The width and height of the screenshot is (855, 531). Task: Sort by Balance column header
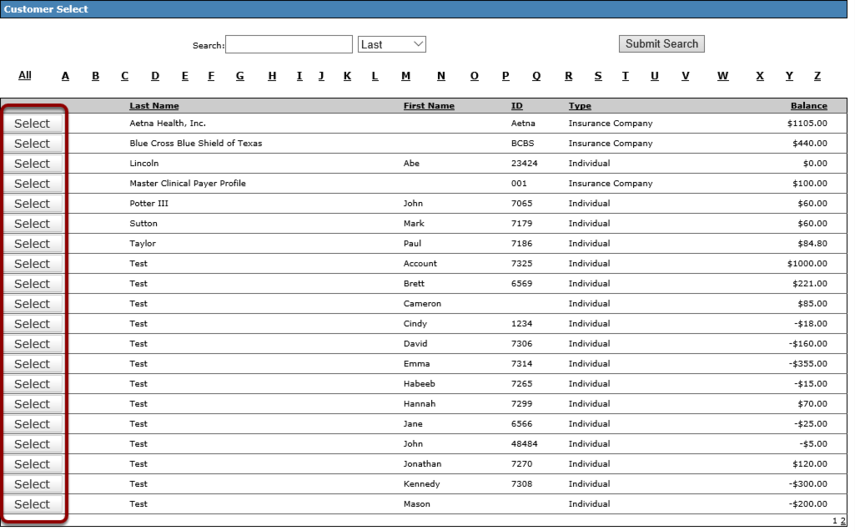[809, 106]
